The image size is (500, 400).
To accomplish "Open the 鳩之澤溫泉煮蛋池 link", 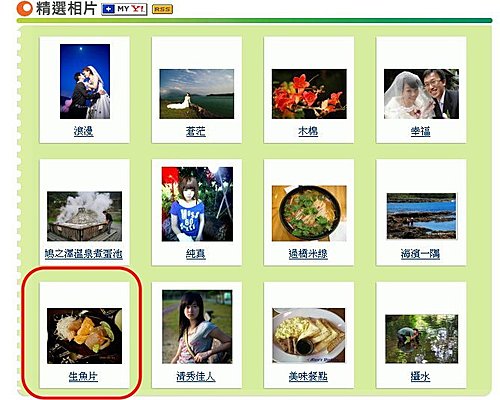I will [x=84, y=254].
